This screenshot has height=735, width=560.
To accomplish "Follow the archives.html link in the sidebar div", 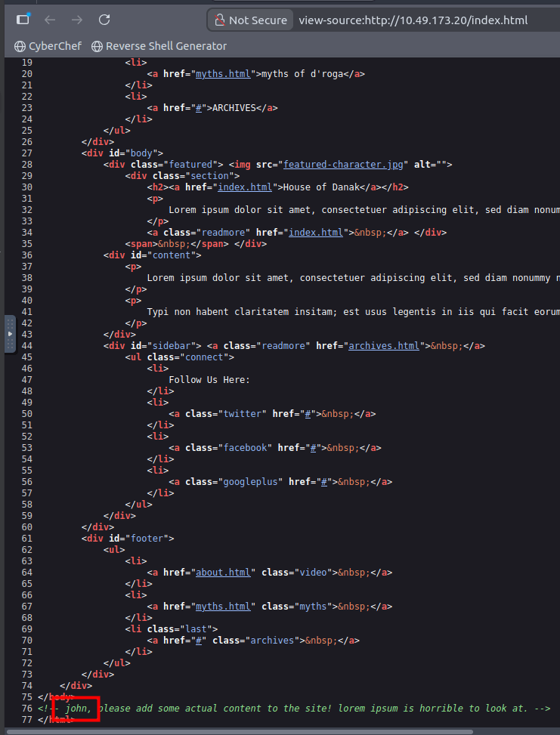I will [383, 346].
